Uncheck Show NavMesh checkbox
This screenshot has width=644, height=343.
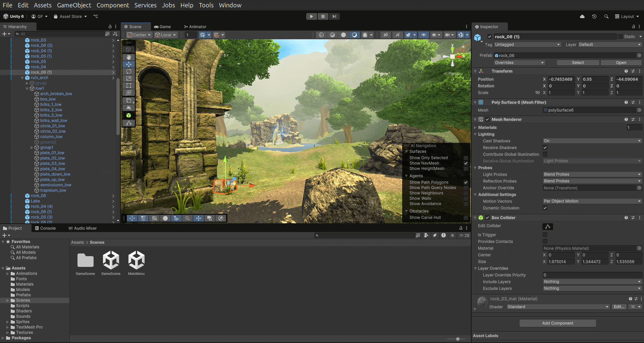[466, 163]
